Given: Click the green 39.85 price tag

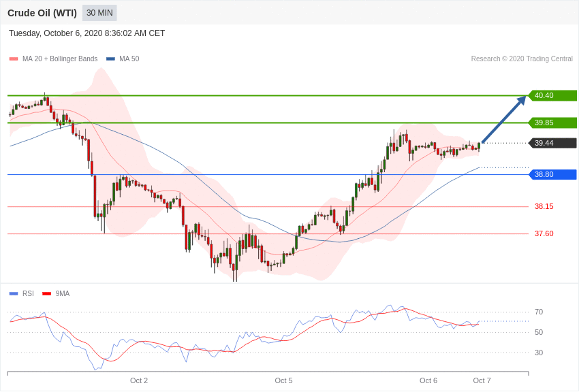Looking at the screenshot, I should (x=552, y=122).
